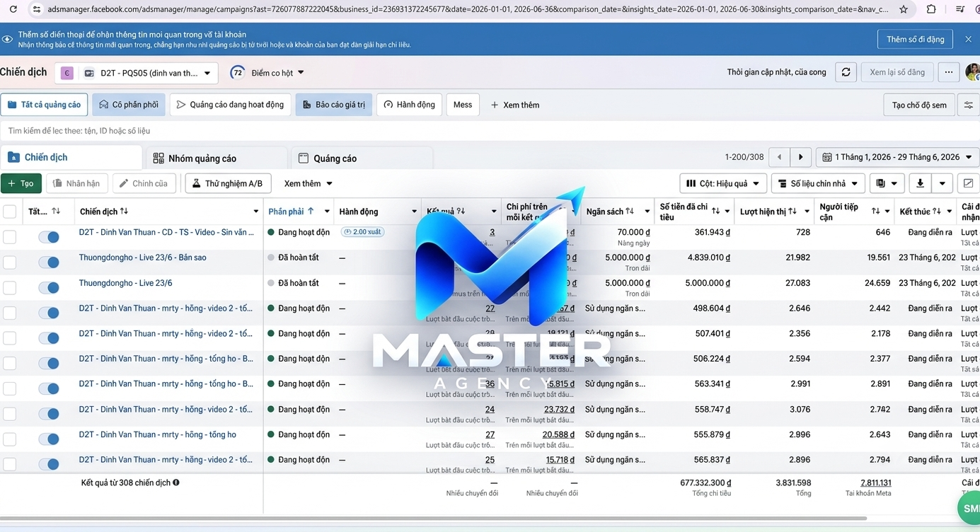Viewport: 980px width, 532px height.
Task: Click the Thêm số đi động banner button
Action: tap(915, 39)
